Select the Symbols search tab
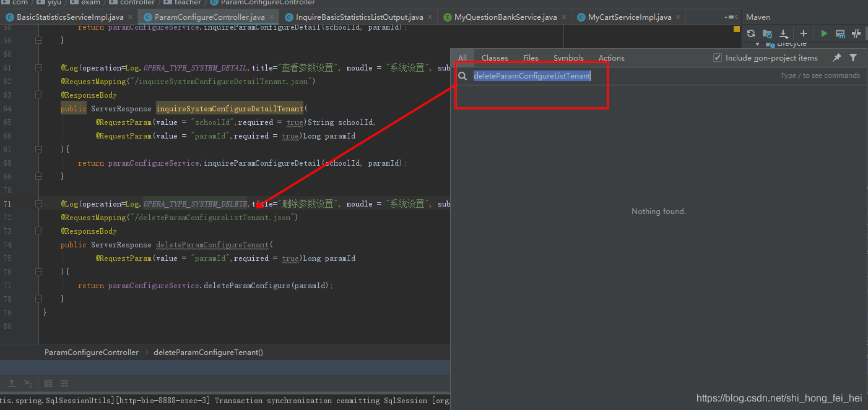This screenshot has height=410, width=868. pyautogui.click(x=568, y=58)
